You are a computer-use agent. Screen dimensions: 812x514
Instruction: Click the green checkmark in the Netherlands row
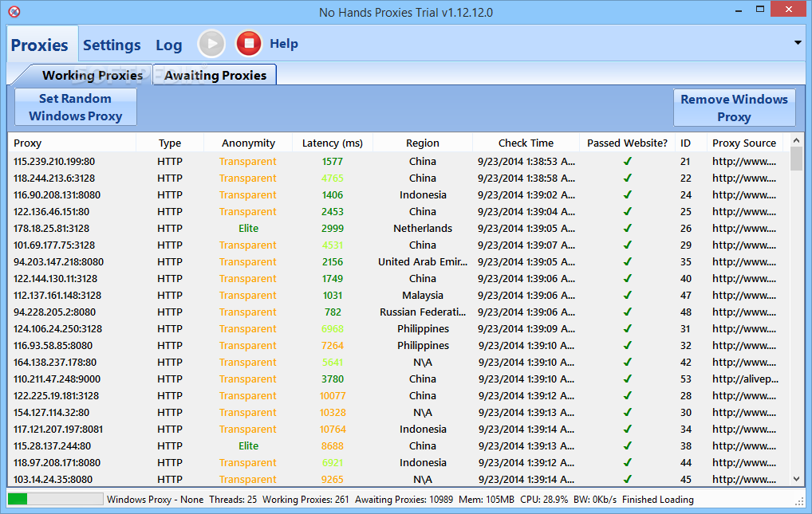[627, 229]
